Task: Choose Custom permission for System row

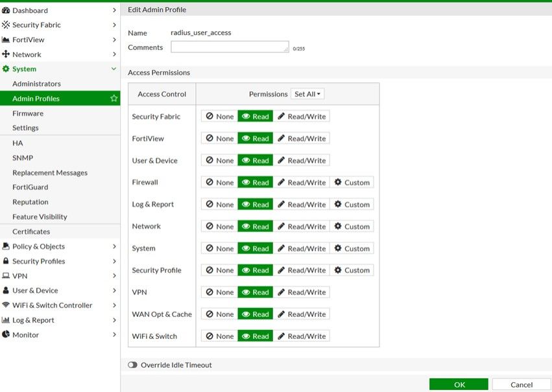Action: click(352, 248)
